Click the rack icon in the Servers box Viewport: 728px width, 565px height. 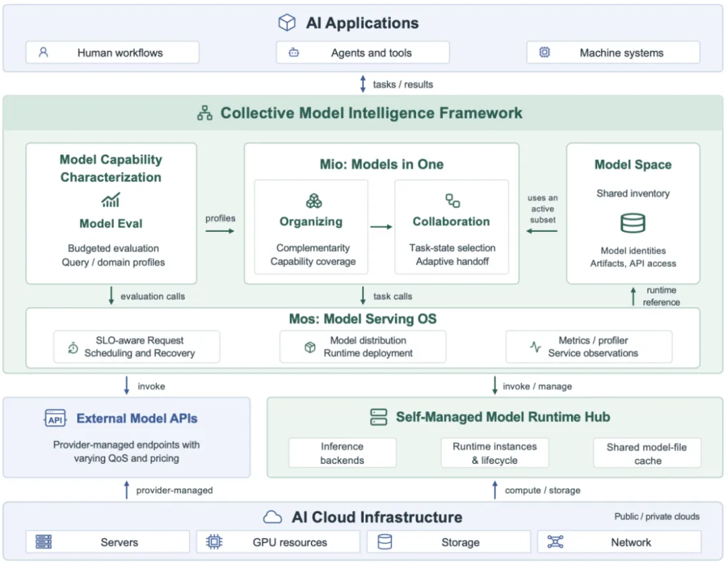(44, 542)
